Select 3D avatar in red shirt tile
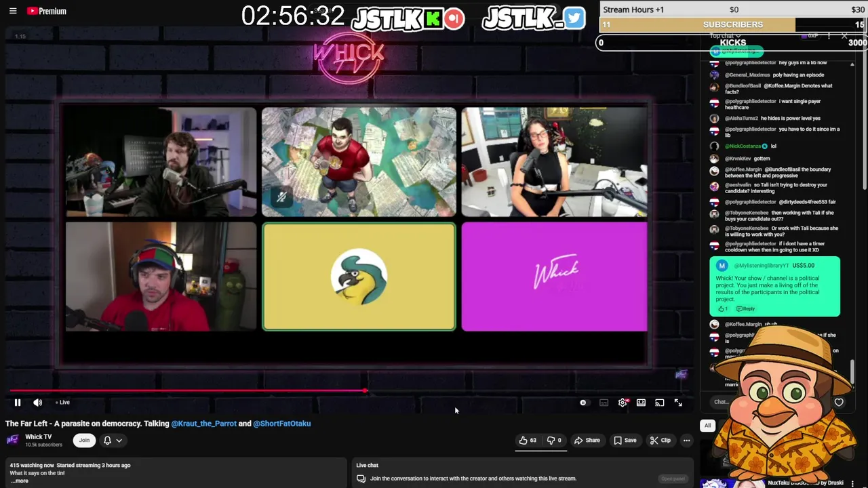Screen dimensions: 868x488 [359, 162]
